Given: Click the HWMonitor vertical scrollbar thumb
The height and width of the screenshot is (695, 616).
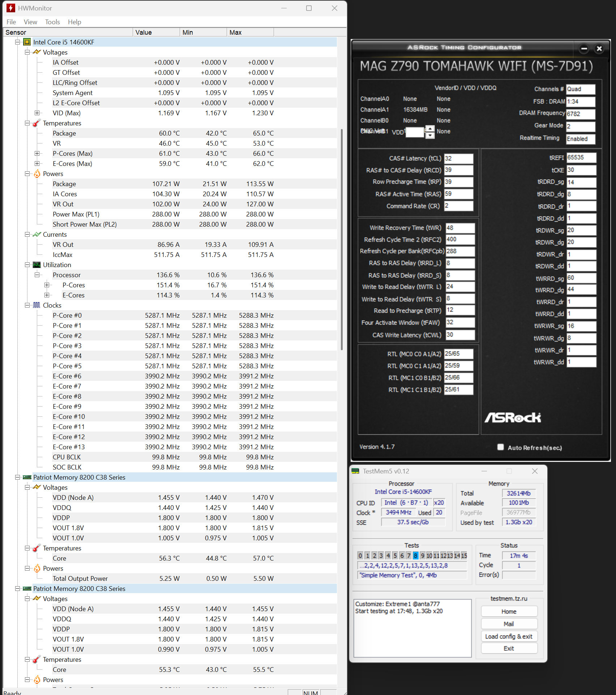Looking at the screenshot, I should [342, 239].
